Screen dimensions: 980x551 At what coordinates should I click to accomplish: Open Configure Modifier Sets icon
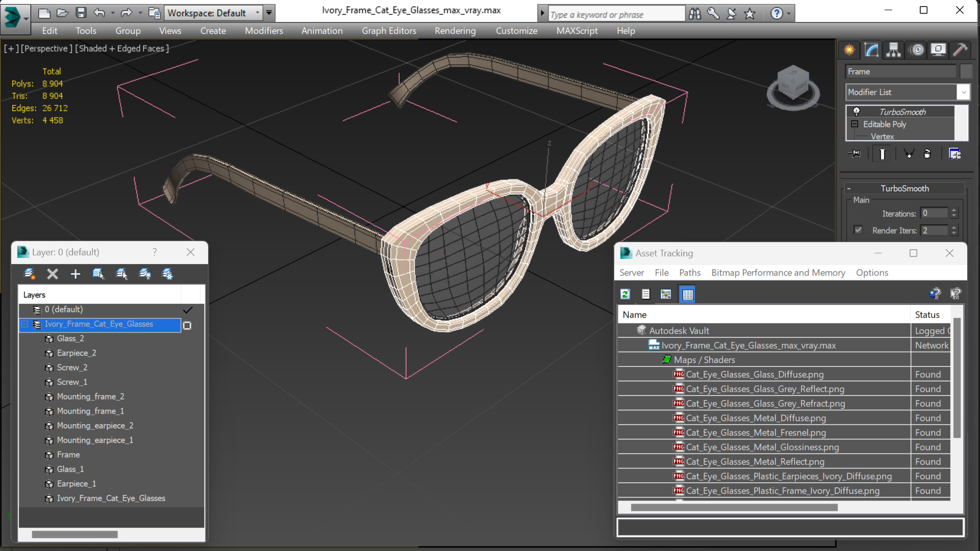pyautogui.click(x=955, y=153)
